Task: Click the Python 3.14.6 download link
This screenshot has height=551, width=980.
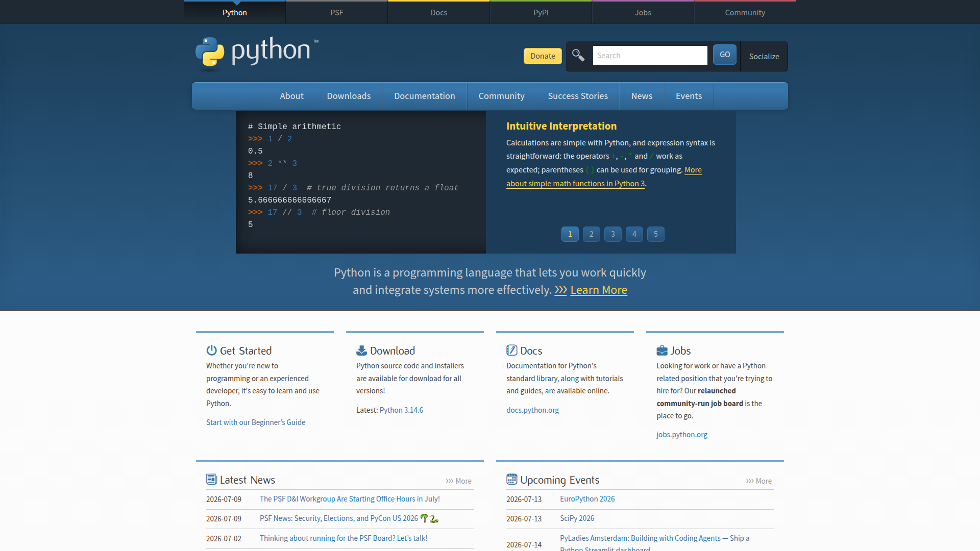Action: (x=401, y=410)
